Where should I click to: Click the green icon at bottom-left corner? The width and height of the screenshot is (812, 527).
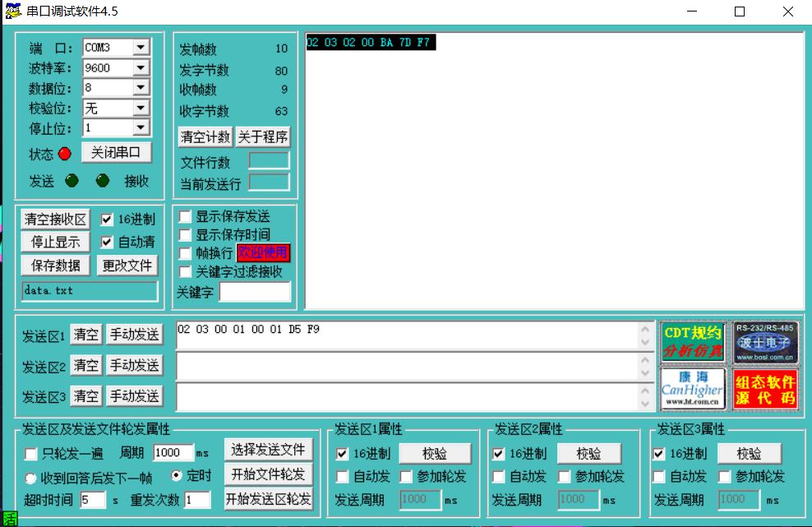[x=9, y=519]
